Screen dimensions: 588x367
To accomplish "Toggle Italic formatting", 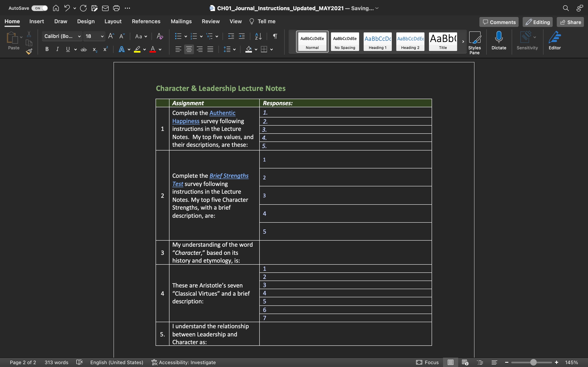I will pyautogui.click(x=57, y=49).
